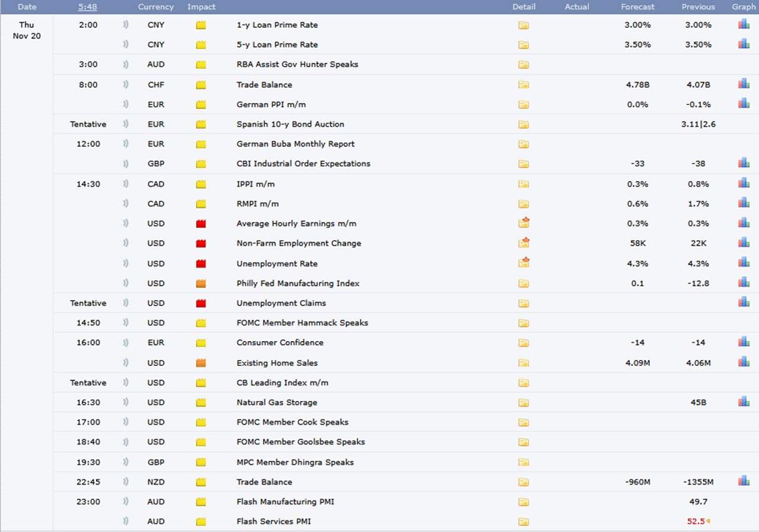Open detail folder for German PPI m/m
Screen dimensions: 759x532
(x=523, y=104)
